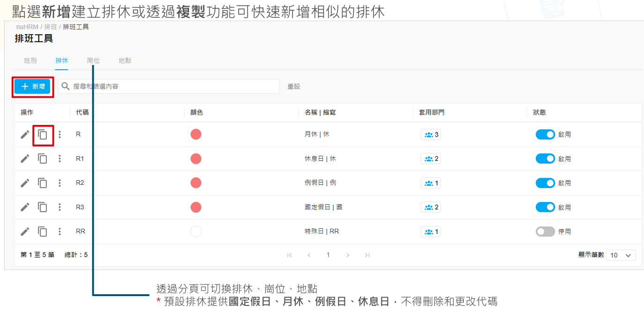
Task: Edit the R3 國定假日 row using pencil icon
Action: (25, 207)
